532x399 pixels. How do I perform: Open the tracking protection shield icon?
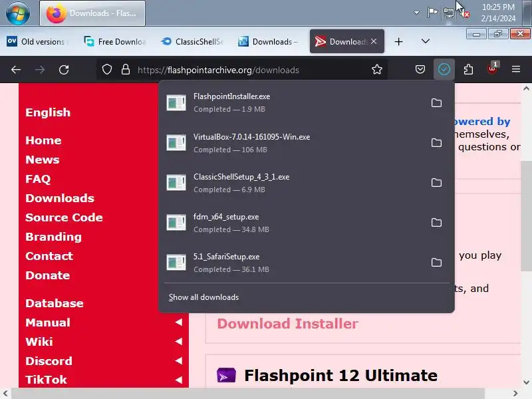point(107,70)
